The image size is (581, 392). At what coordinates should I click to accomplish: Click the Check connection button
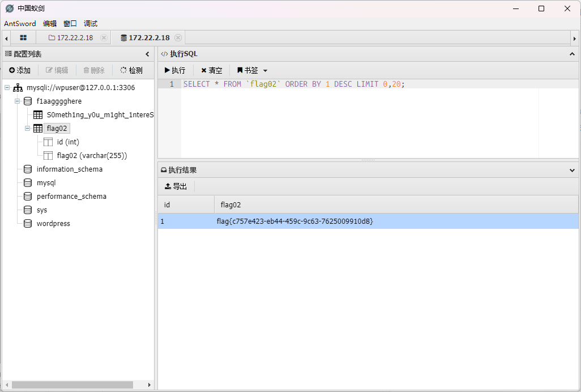[131, 70]
